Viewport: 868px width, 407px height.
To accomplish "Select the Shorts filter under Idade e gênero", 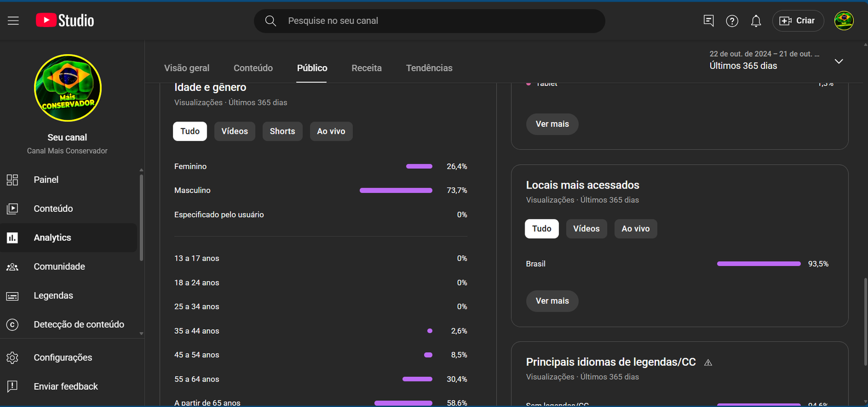I will [282, 131].
